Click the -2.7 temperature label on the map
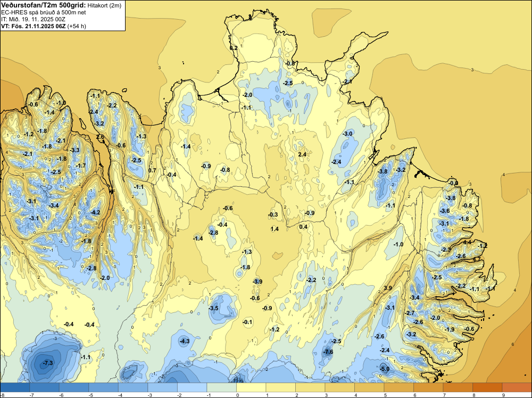The height and width of the screenshot is (398, 532). pyautogui.click(x=410, y=313)
